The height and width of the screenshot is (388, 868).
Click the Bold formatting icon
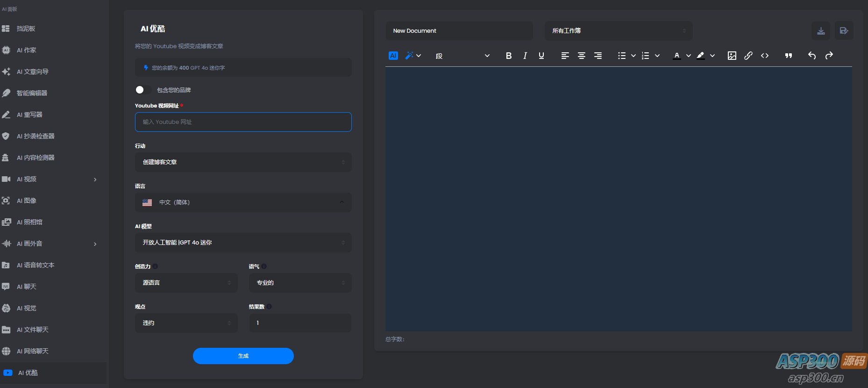509,56
